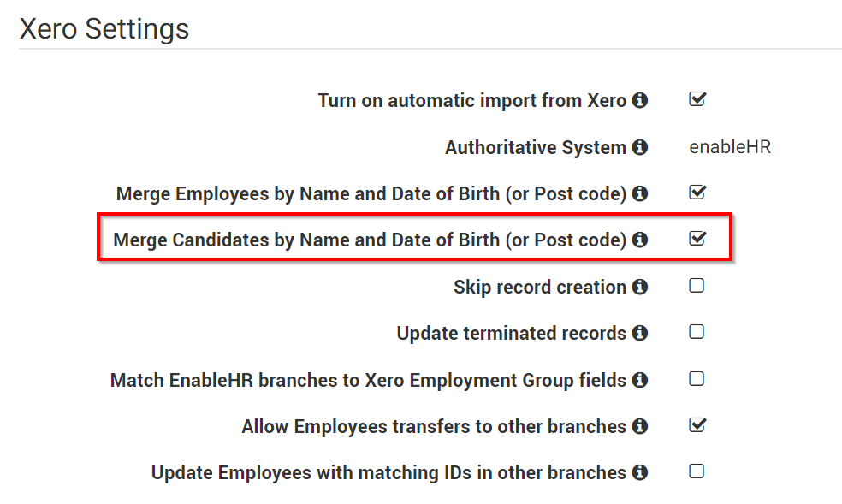Enable Skip record creation checkbox
This screenshot has width=842, height=504.
(x=697, y=286)
